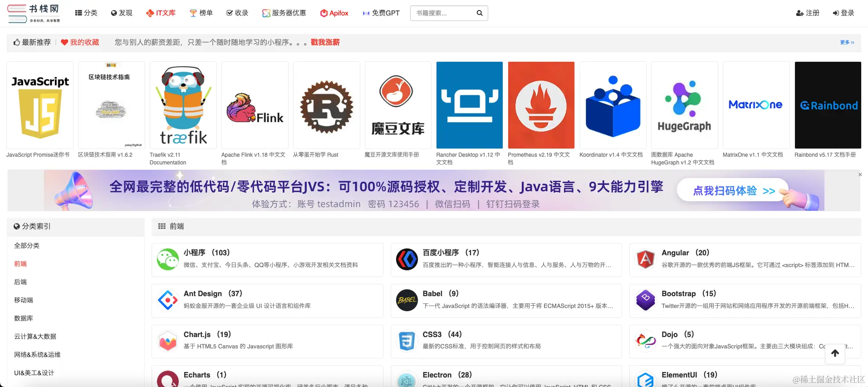Click the Ant Design logo icon
This screenshot has width=868, height=387.
[168, 300]
